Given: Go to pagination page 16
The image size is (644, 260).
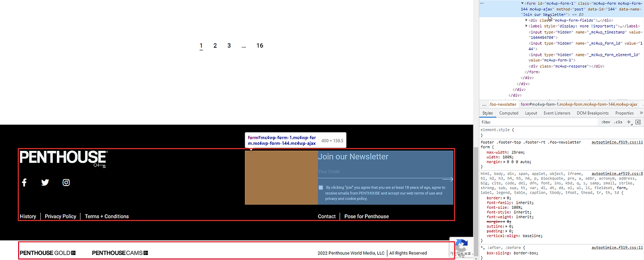Looking at the screenshot, I should click(x=260, y=46).
